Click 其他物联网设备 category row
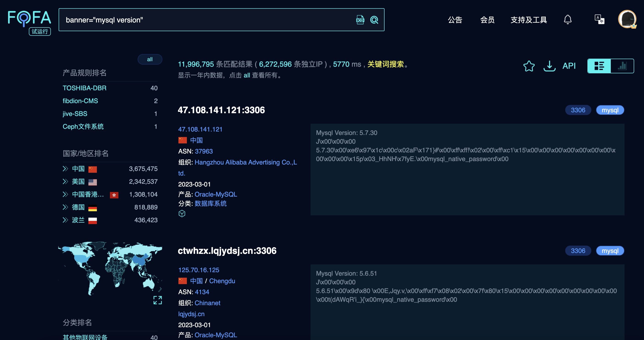This screenshot has height=340, width=644. click(110, 337)
